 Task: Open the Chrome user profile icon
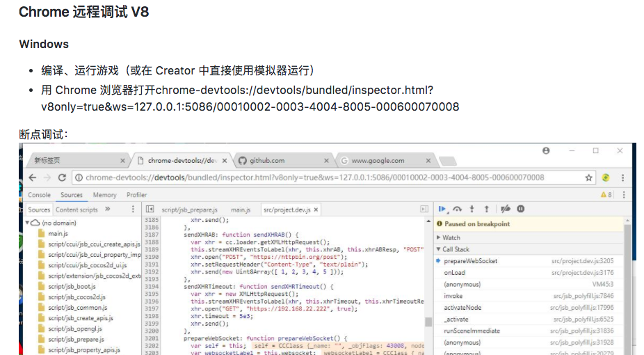[546, 151]
